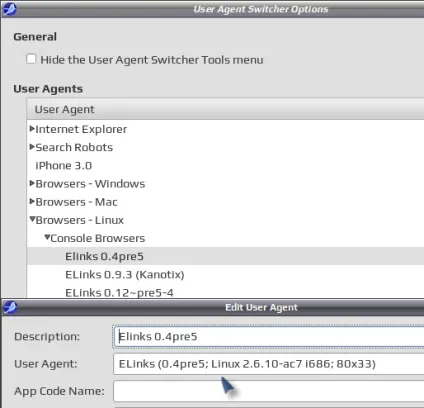Expand the Browsers - Mac group

32,201
